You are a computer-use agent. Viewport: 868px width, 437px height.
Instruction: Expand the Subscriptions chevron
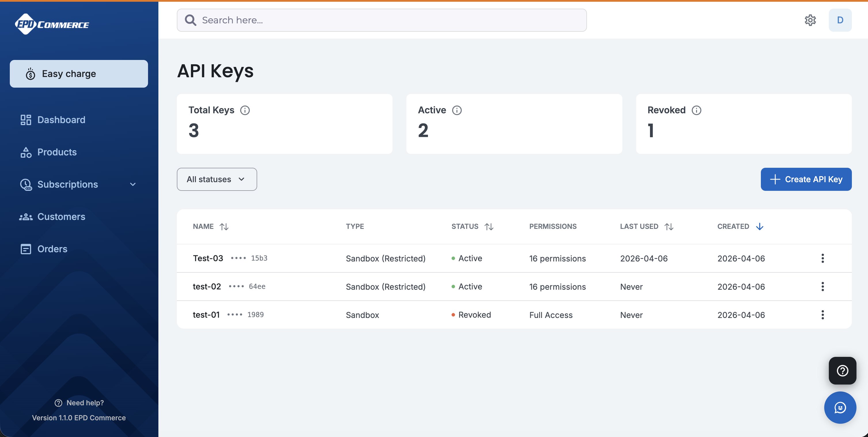point(133,184)
